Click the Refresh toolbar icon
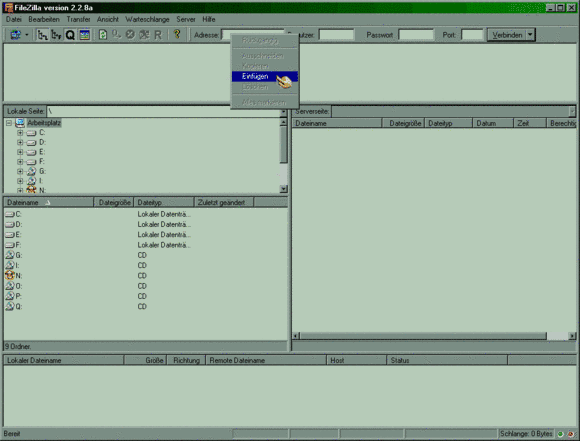Screen dimensions: 580x441 pos(103,35)
